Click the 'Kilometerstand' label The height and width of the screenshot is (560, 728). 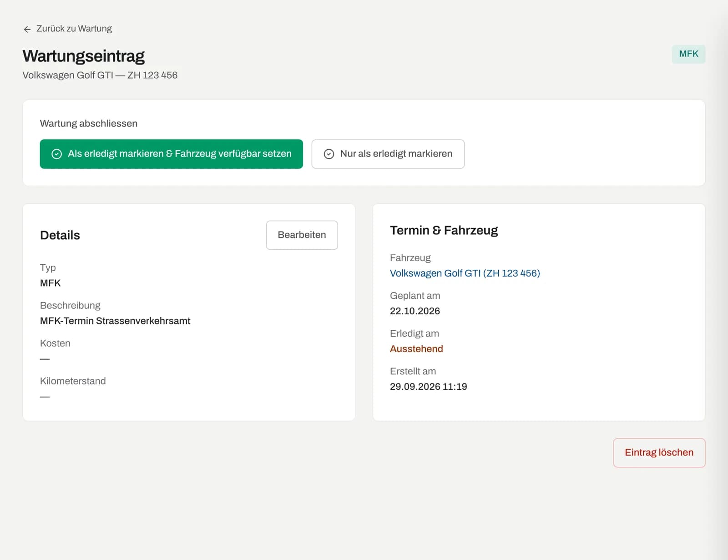click(73, 381)
